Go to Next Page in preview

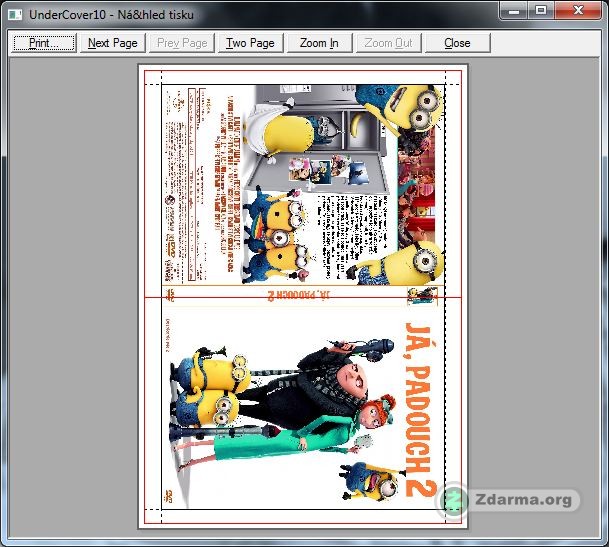pyautogui.click(x=113, y=43)
